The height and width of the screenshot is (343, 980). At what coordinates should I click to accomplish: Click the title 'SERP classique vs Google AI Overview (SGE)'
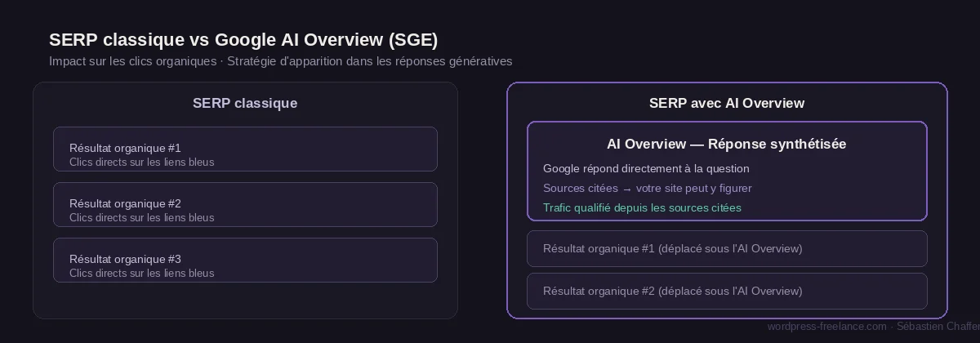243,40
